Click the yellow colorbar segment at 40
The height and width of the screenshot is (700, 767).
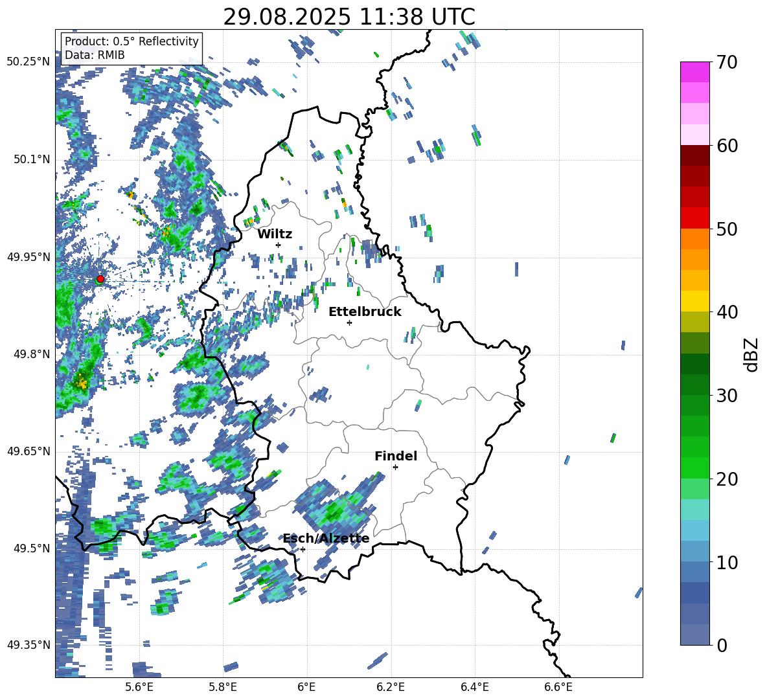coord(694,301)
